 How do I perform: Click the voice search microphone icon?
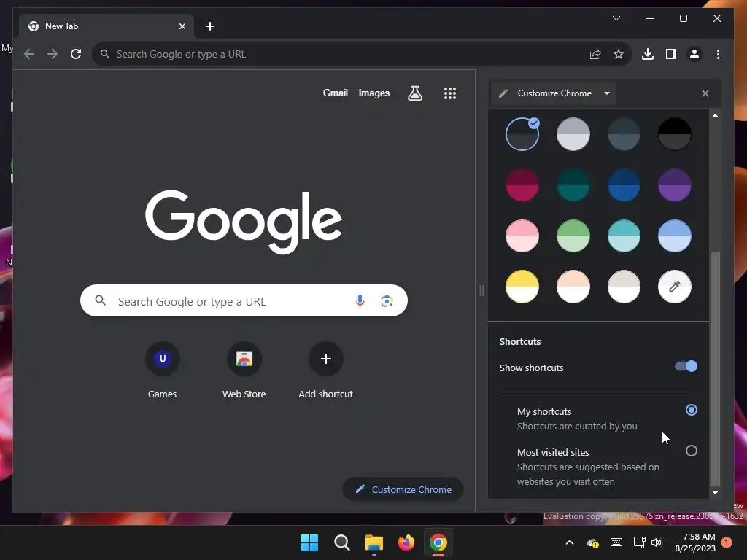click(x=360, y=301)
